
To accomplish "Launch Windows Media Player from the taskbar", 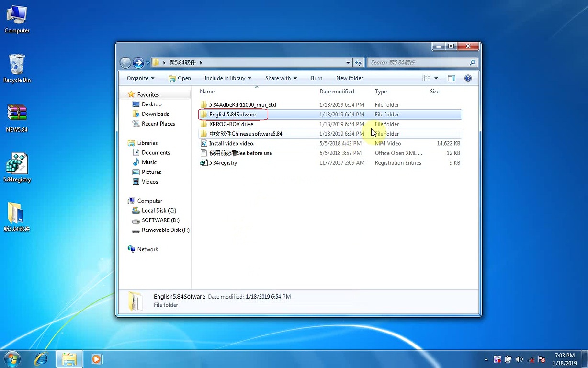I will 96,359.
